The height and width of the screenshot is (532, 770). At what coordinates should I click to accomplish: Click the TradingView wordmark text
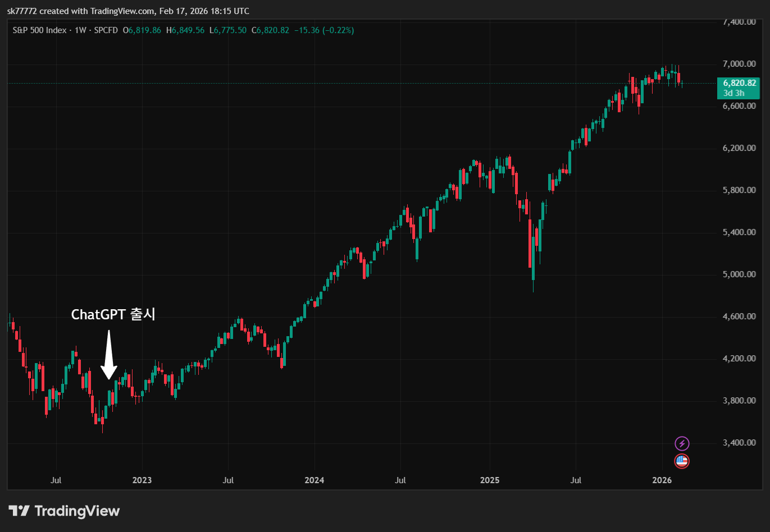point(77,511)
